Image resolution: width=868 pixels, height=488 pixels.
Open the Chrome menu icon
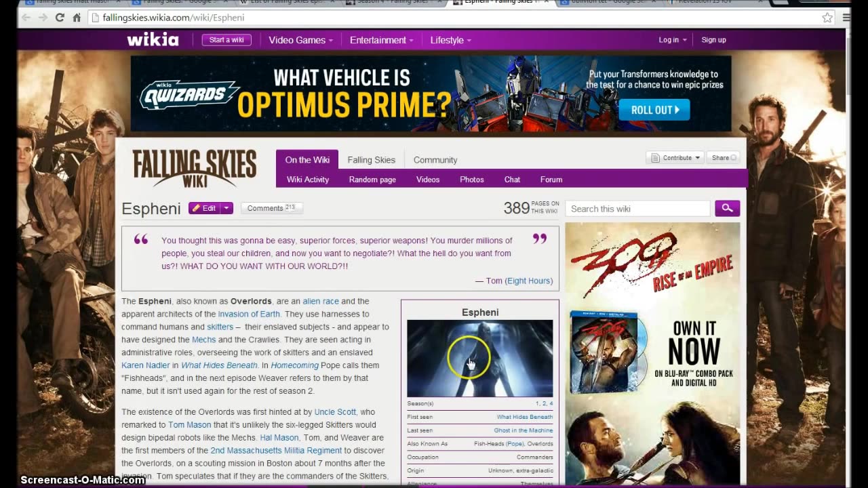846,18
